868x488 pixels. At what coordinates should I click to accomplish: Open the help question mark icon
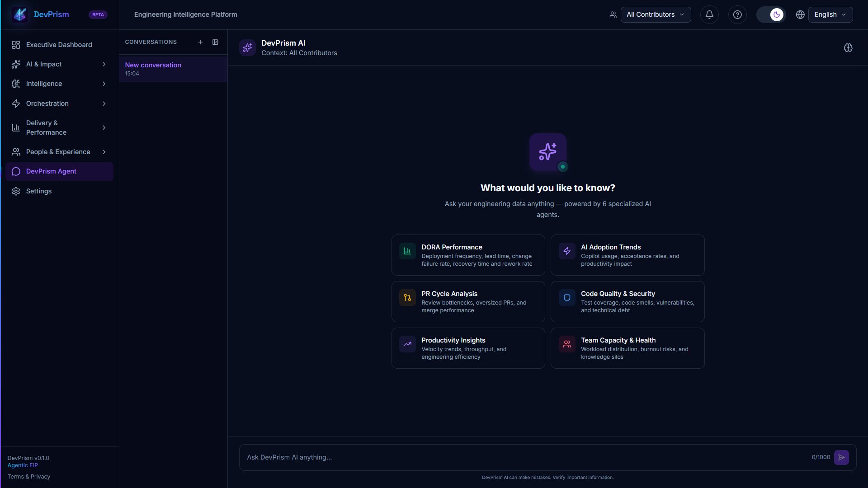[737, 14]
